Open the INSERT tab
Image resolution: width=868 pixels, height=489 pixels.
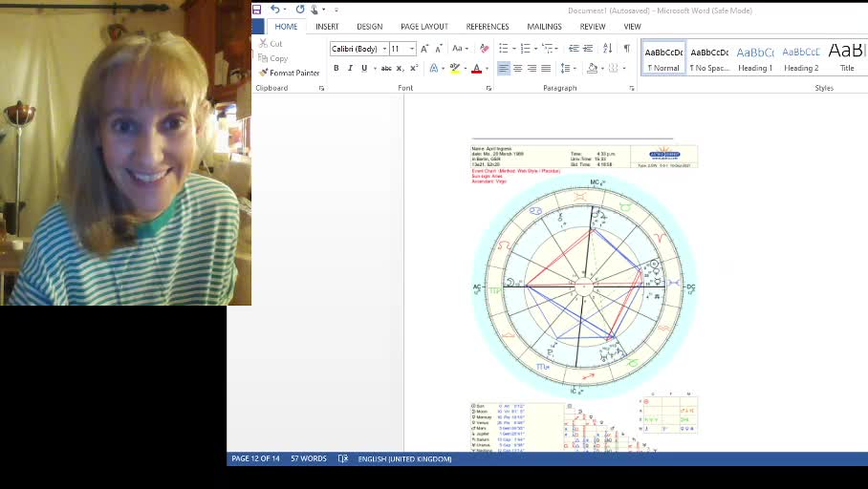(x=327, y=26)
